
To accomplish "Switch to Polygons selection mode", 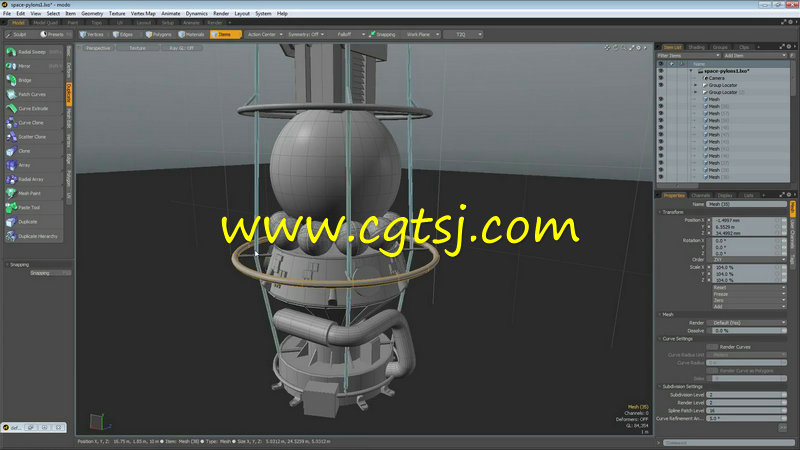I will tap(159, 35).
